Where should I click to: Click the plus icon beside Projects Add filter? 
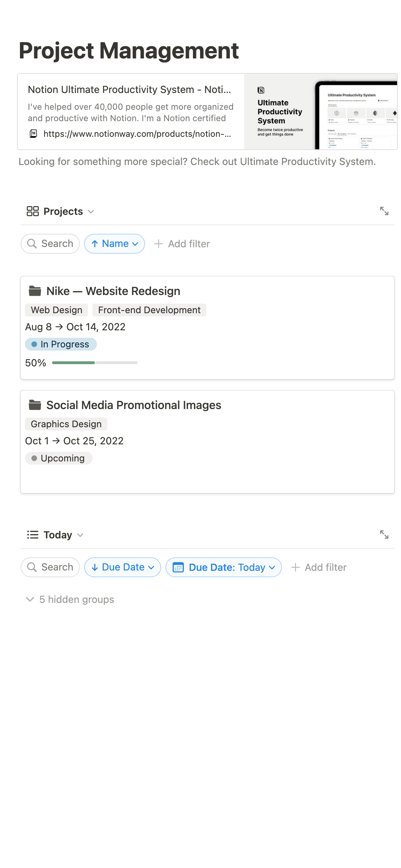[159, 244]
